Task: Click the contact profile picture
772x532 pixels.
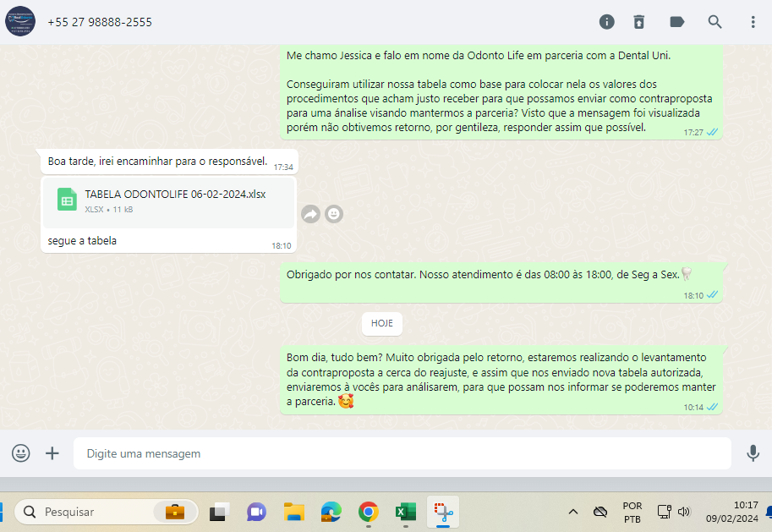Action: (x=20, y=22)
